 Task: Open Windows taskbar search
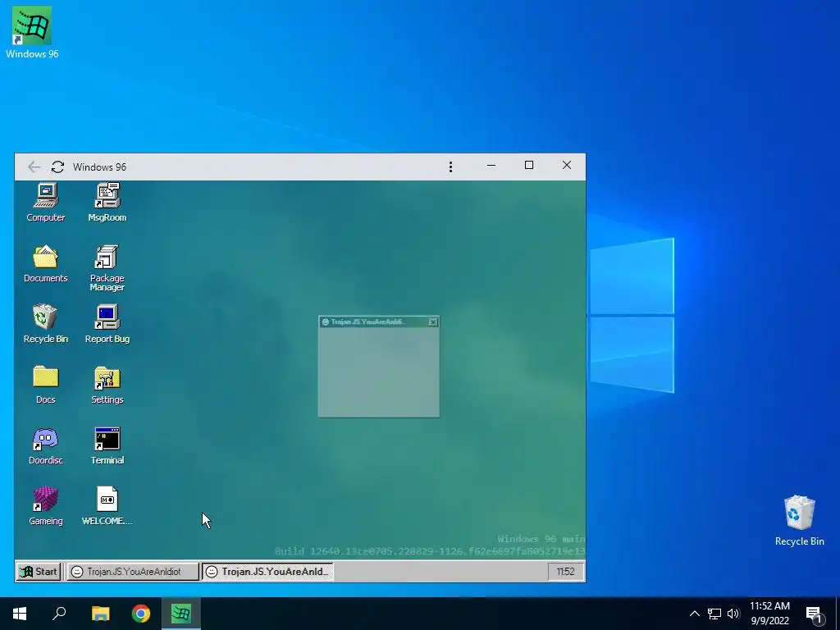[x=59, y=614]
